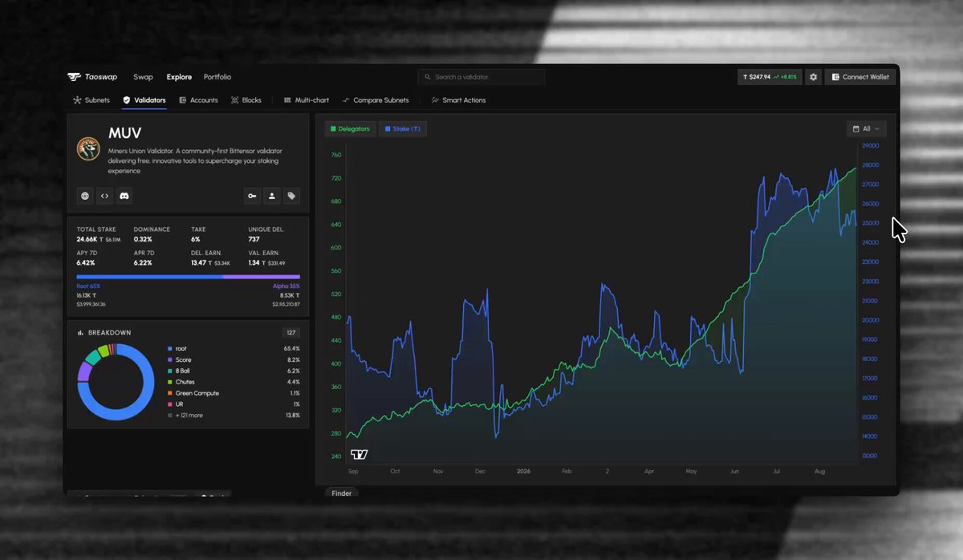The height and width of the screenshot is (560, 963).
Task: Click the Root 65% stake bar segment
Action: pos(149,277)
